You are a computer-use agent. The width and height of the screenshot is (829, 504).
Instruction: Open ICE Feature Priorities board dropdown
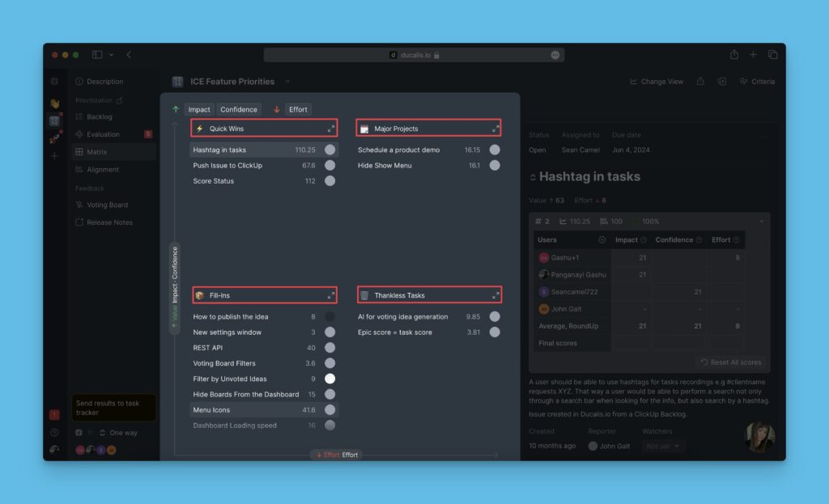[287, 82]
